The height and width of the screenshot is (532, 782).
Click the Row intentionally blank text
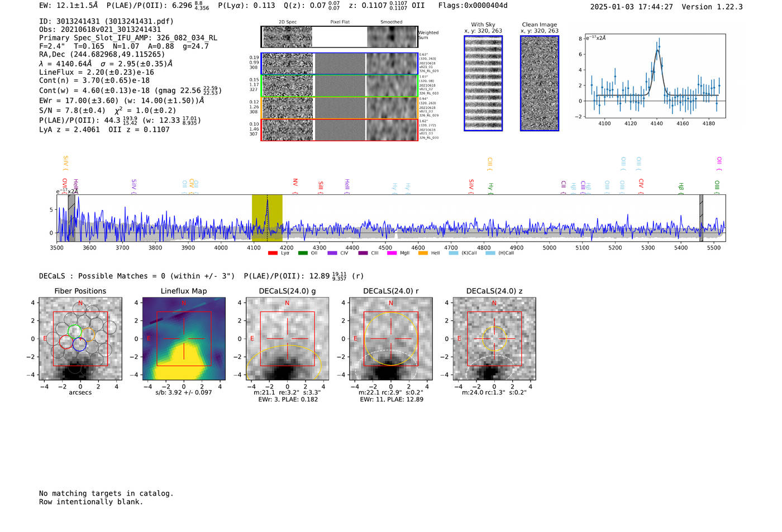click(x=91, y=502)
